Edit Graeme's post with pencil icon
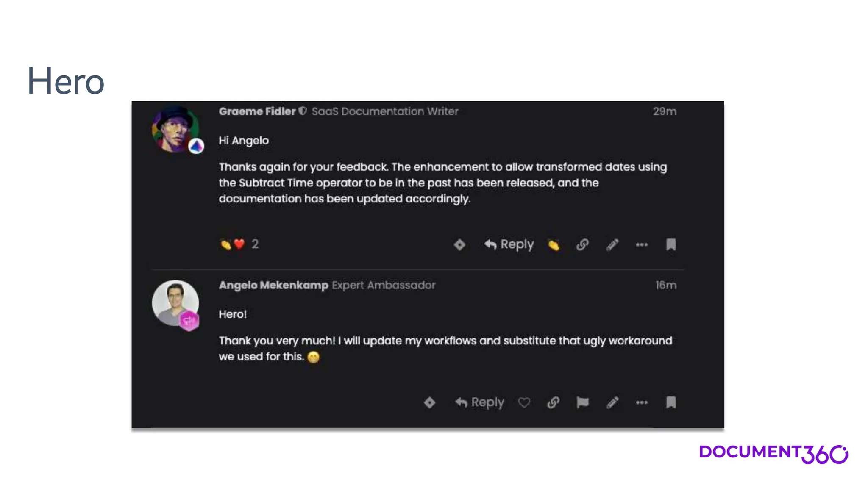868x488 pixels. 612,244
